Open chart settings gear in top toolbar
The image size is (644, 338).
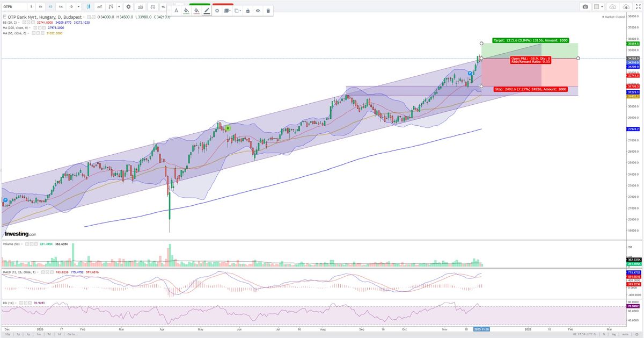click(x=128, y=7)
